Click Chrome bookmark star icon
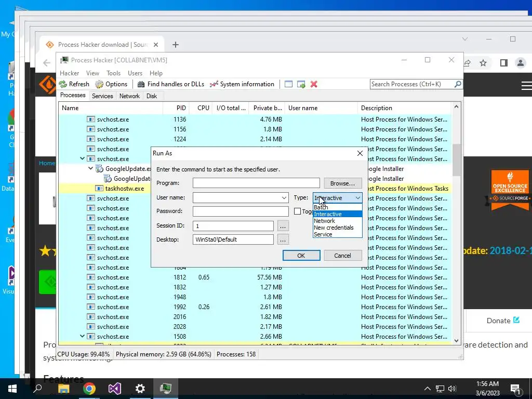 (483, 63)
